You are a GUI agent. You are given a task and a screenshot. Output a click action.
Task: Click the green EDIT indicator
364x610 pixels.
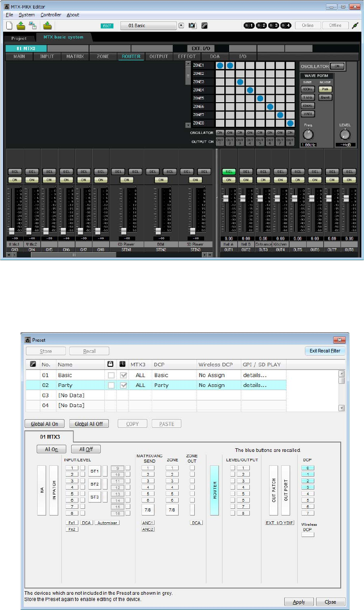click(107, 26)
